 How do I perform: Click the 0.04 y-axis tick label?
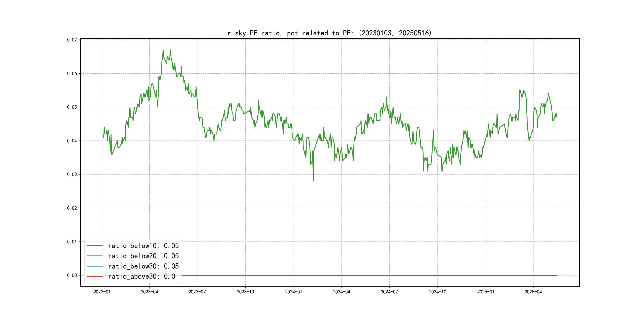[72, 141]
